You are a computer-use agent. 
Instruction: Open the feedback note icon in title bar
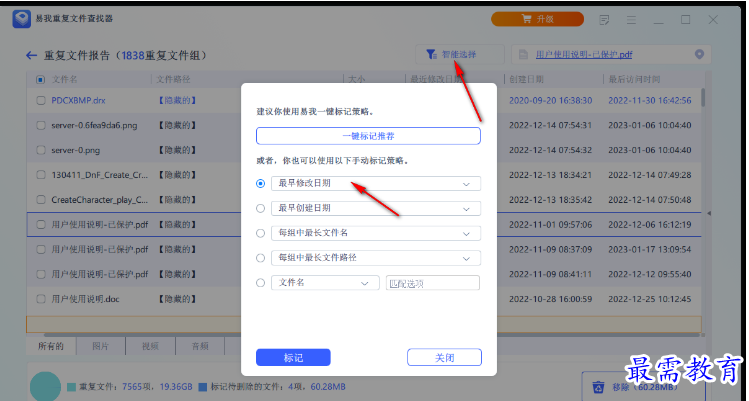(x=604, y=20)
